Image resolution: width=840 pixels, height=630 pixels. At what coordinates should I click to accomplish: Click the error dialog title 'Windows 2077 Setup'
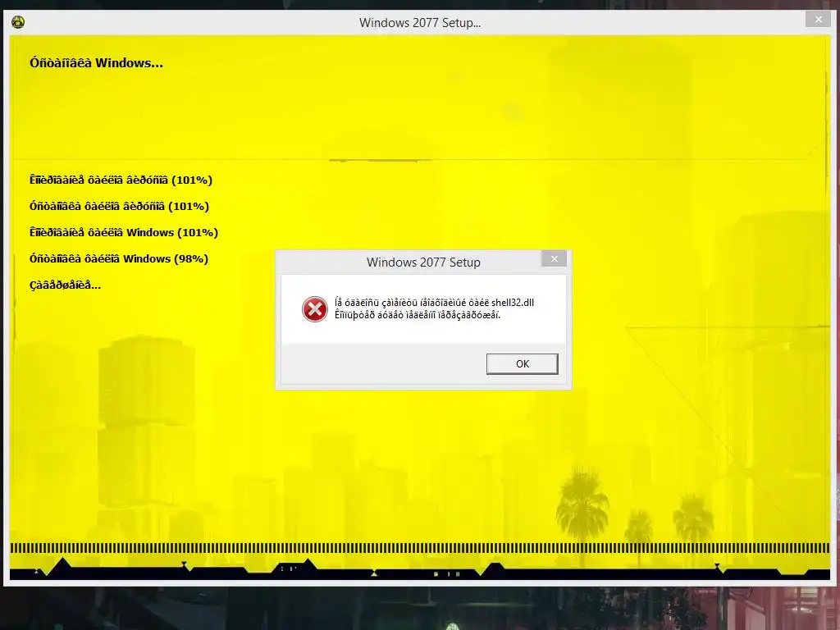click(423, 262)
